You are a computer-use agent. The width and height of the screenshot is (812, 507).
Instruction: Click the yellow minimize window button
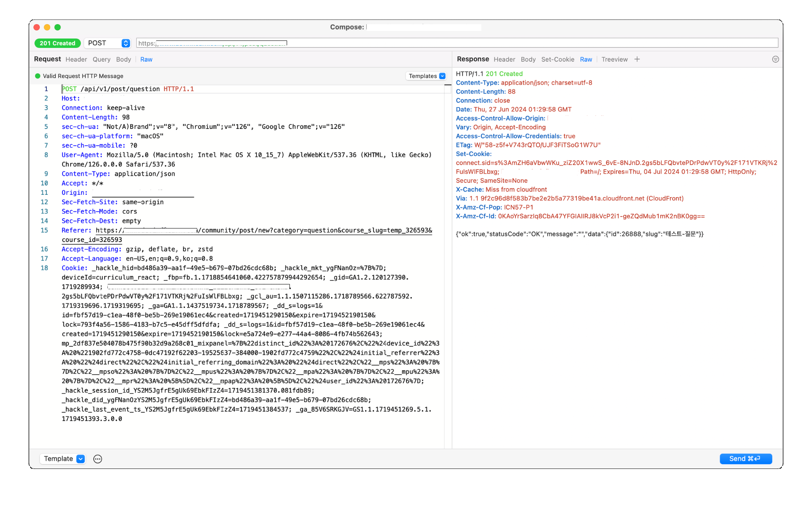point(47,27)
